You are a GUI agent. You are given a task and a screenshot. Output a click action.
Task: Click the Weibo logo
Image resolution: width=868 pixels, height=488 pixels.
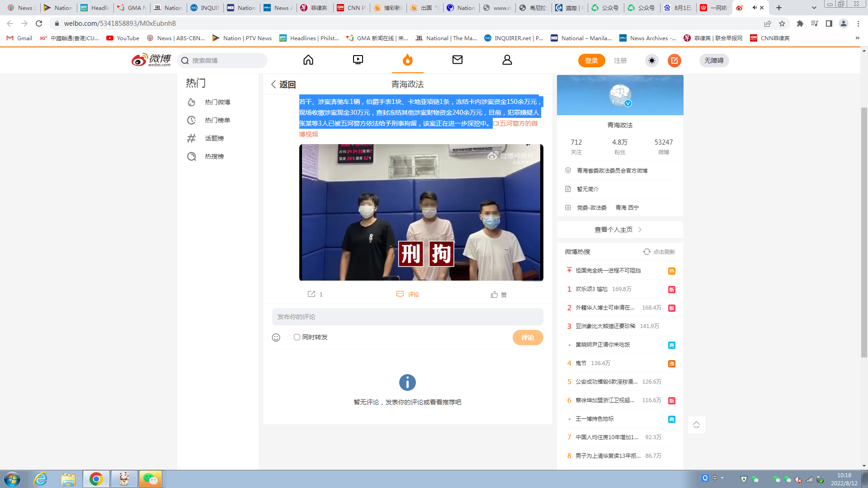click(151, 60)
